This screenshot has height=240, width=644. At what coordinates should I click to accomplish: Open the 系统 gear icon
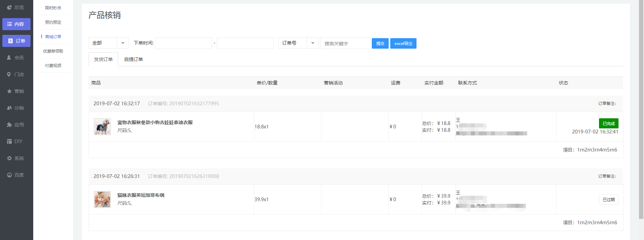click(x=9, y=158)
